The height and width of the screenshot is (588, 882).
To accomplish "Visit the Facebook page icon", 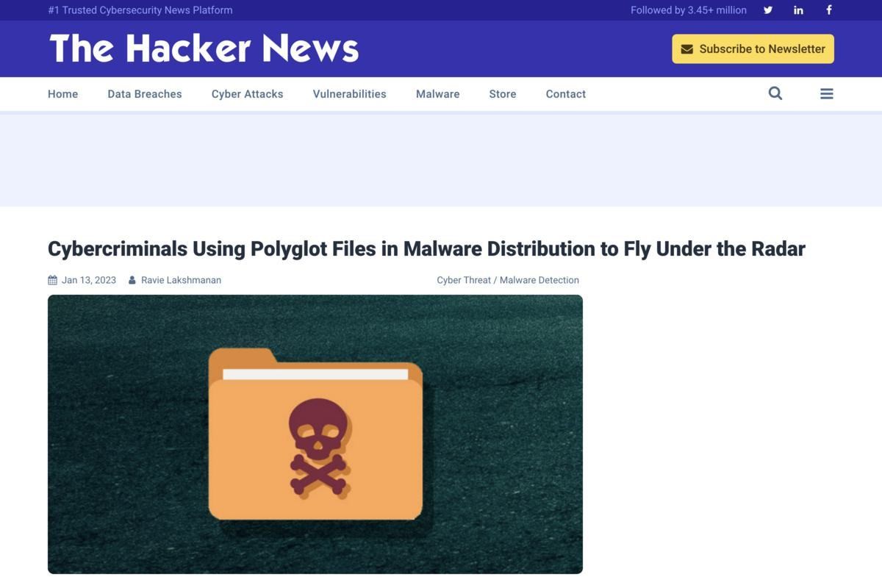I will 829,10.
